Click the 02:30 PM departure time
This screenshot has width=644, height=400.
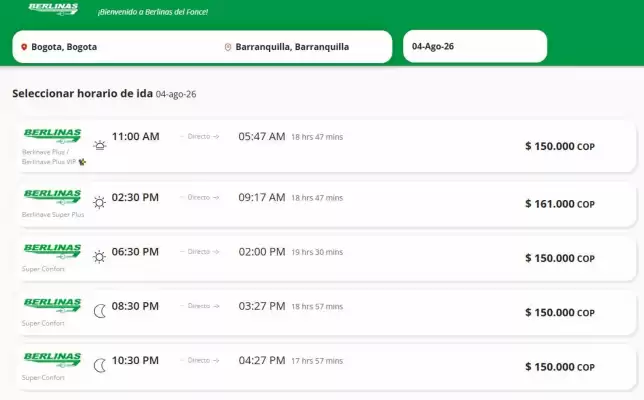[135, 197]
